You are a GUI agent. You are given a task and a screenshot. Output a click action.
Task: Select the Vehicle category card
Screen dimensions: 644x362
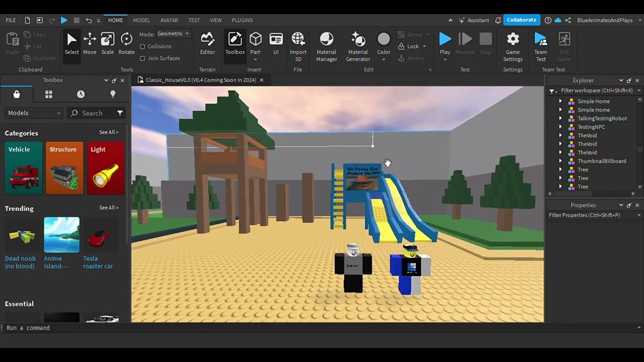click(23, 168)
